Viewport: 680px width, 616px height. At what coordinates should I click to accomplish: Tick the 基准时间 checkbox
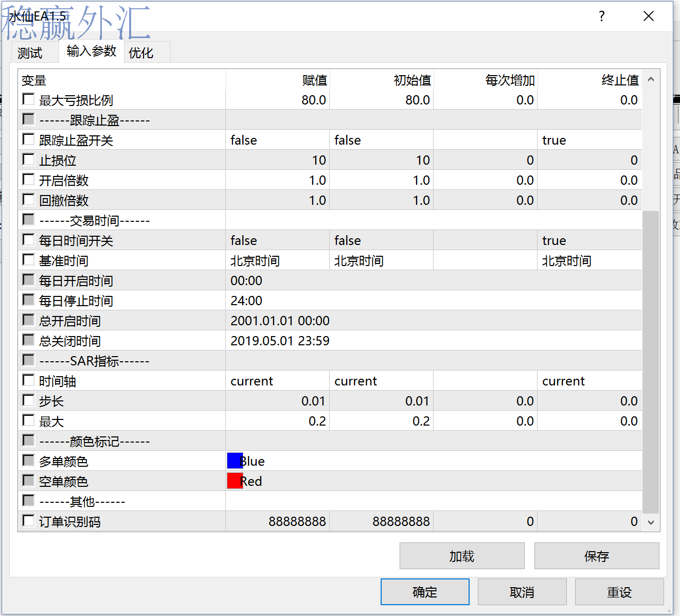29,260
